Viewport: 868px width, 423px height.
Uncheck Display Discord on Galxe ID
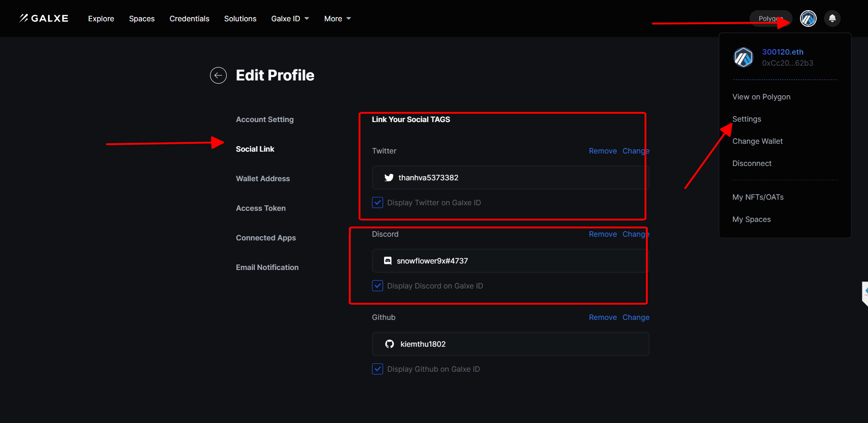click(378, 286)
